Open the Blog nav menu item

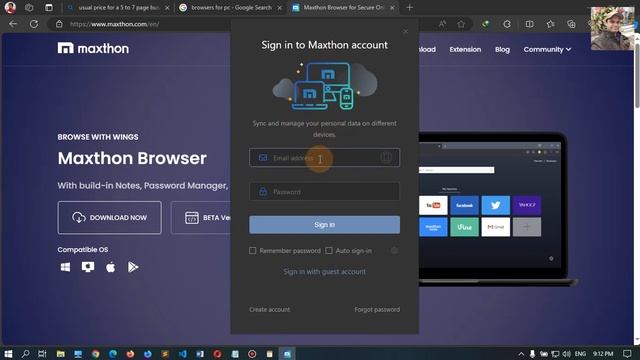[x=502, y=49]
